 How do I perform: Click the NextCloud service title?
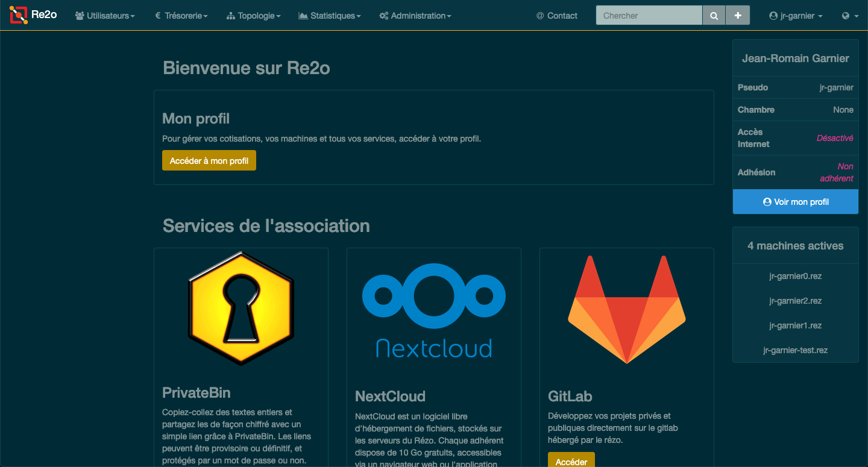tap(390, 396)
